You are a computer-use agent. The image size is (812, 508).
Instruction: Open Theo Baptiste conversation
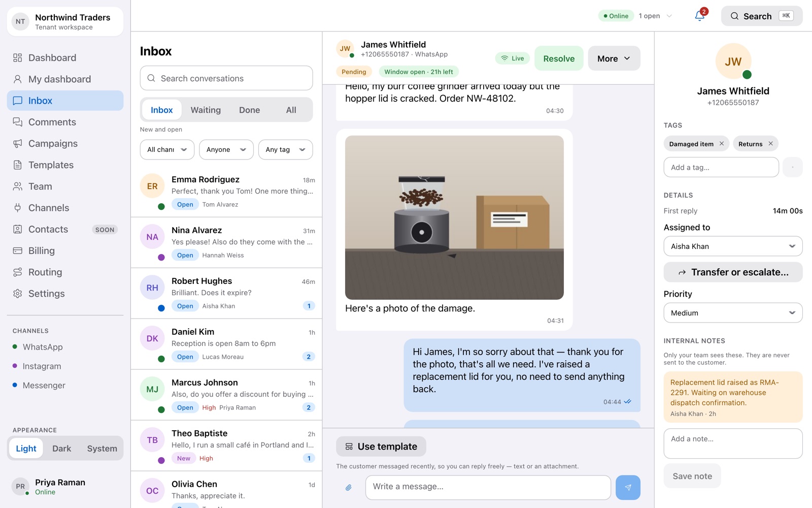[226, 446]
